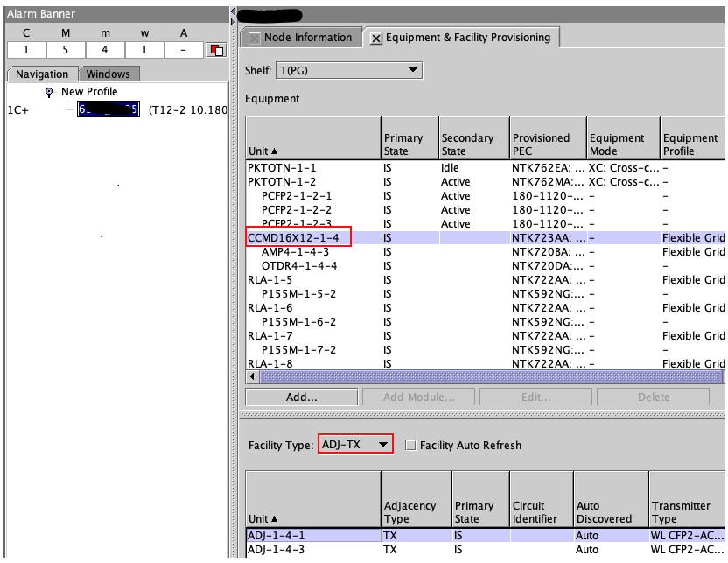Click the splitter collapse arrows beside Alarm Banner
Image resolution: width=728 pixels, height=563 pixels.
233,17
